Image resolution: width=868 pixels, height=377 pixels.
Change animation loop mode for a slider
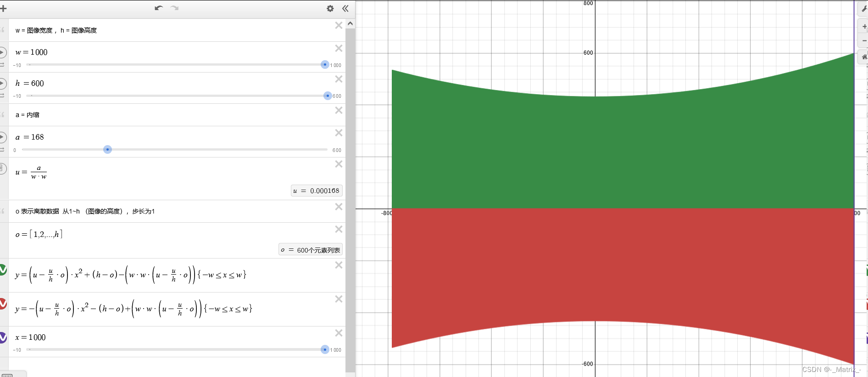tap(2, 150)
